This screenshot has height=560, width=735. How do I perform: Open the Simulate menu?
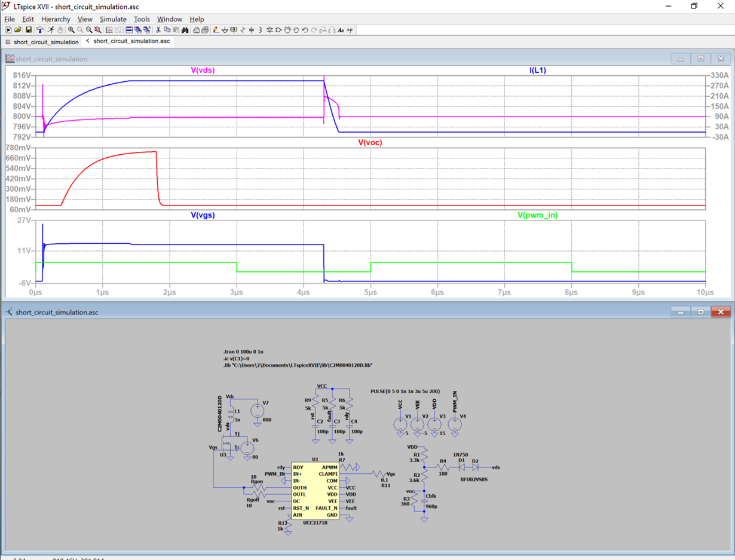113,19
